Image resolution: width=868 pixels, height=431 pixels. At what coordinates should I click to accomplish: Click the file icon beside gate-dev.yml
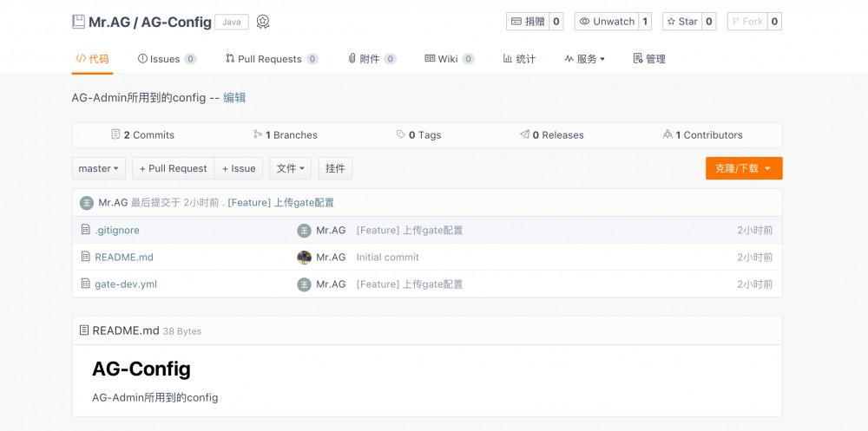85,284
